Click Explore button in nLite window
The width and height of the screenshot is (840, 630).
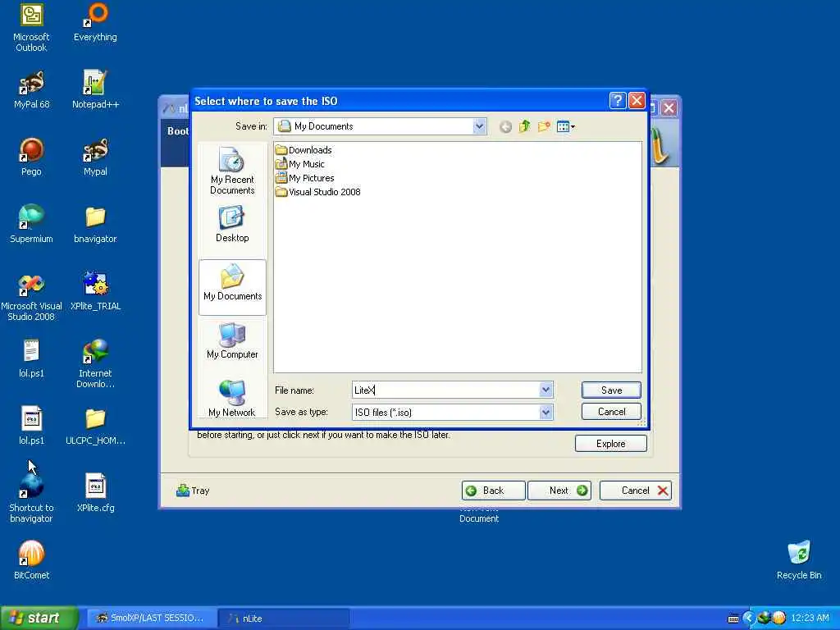click(610, 444)
